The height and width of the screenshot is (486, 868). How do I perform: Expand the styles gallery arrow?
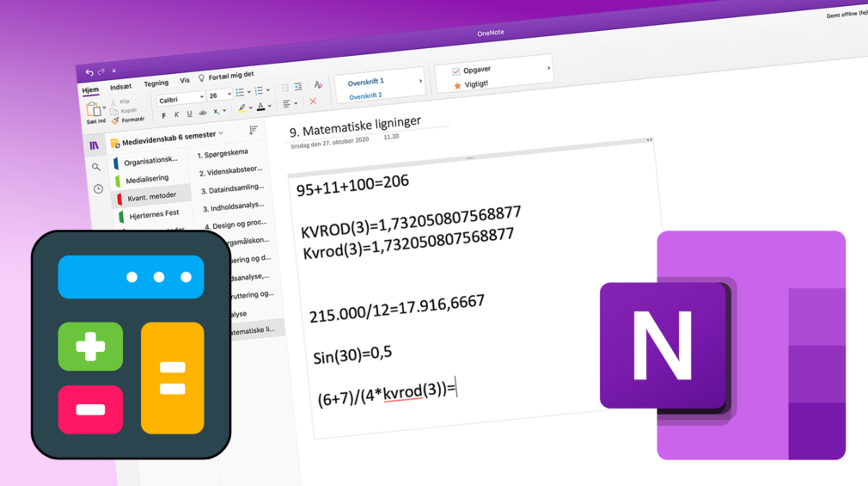coord(421,81)
